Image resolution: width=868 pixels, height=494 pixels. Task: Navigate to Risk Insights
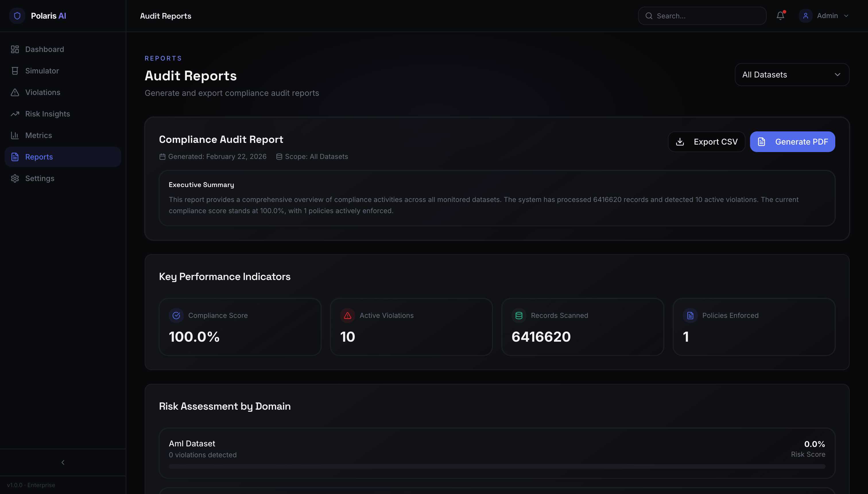(63, 114)
